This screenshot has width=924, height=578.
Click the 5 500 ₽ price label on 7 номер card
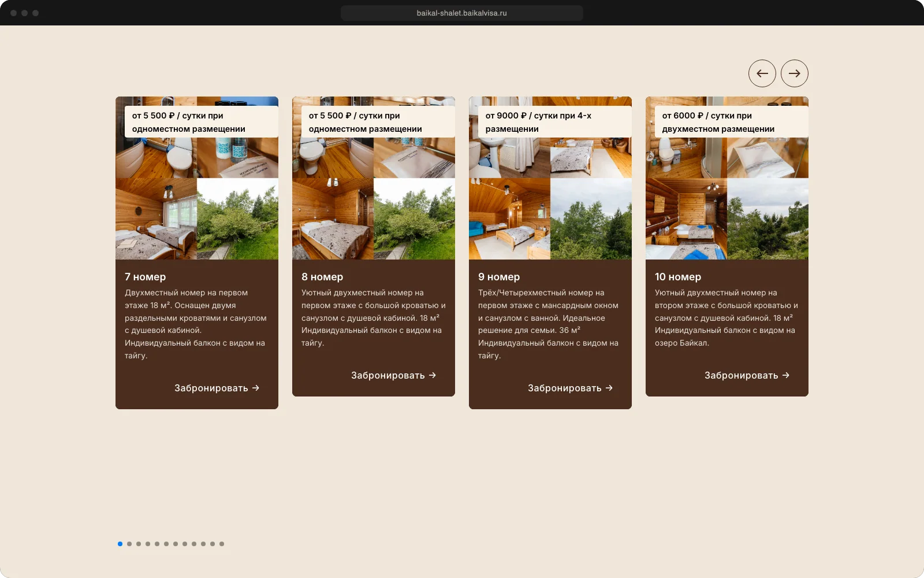click(x=202, y=122)
